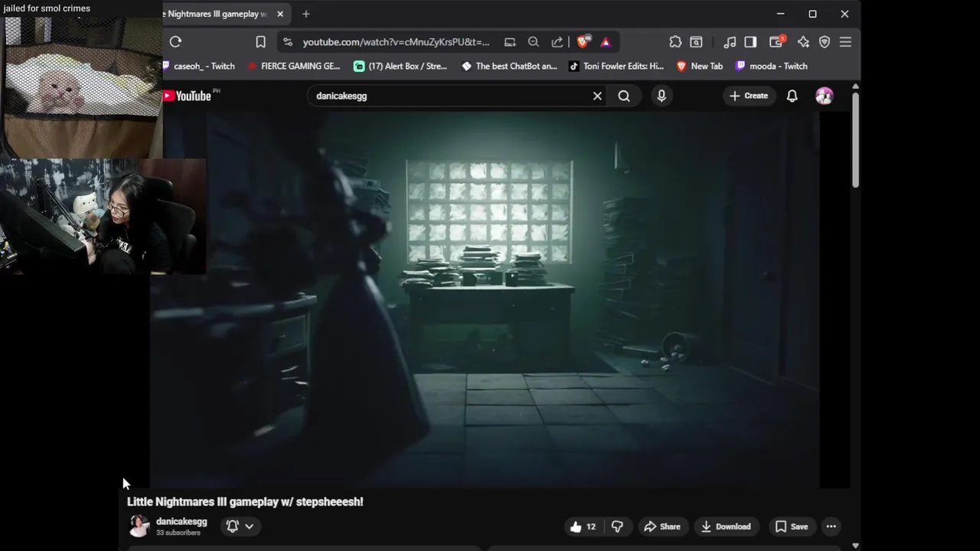Click the '33 subscribers' text

click(x=178, y=533)
